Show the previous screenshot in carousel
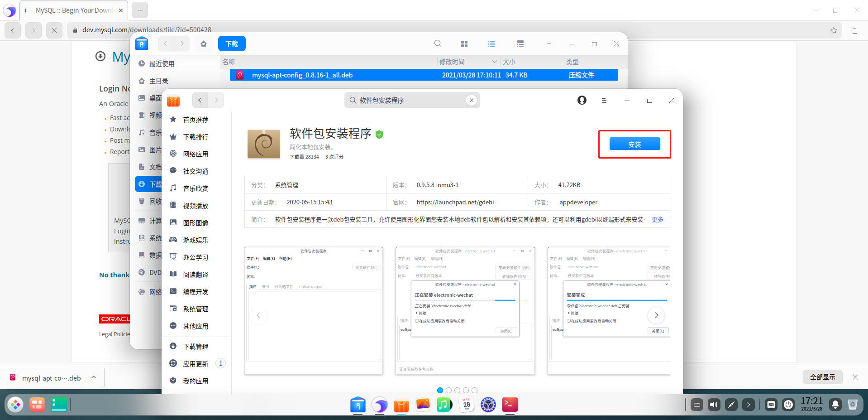Screen dimensions: 868x420 (x=258, y=315)
